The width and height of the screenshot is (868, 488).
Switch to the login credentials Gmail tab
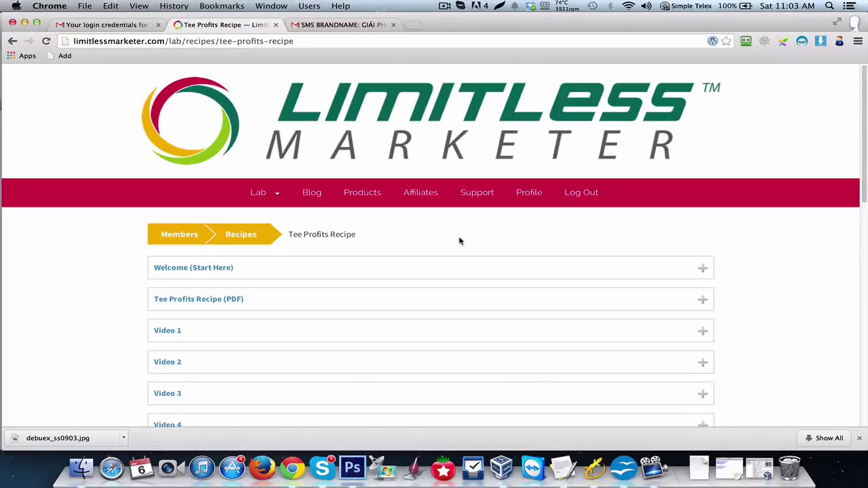pyautogui.click(x=107, y=24)
